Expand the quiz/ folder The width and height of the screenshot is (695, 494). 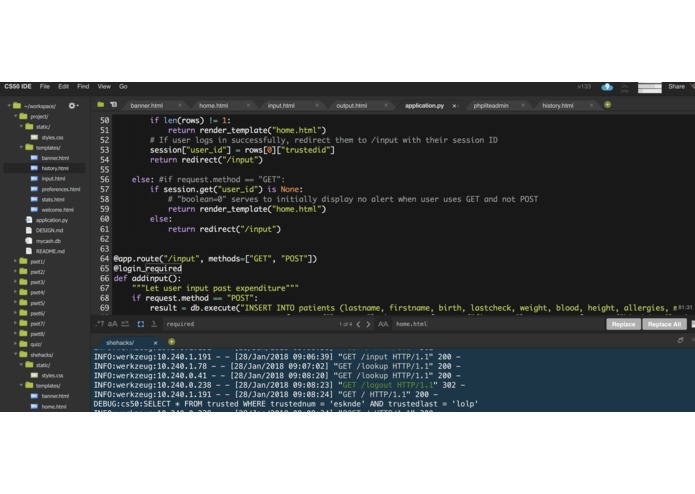[16, 344]
